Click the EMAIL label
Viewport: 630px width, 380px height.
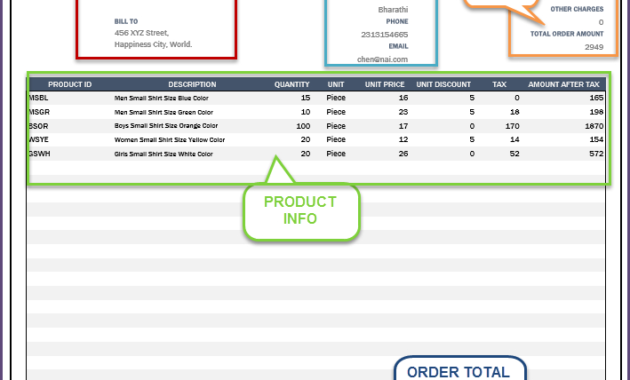click(398, 46)
